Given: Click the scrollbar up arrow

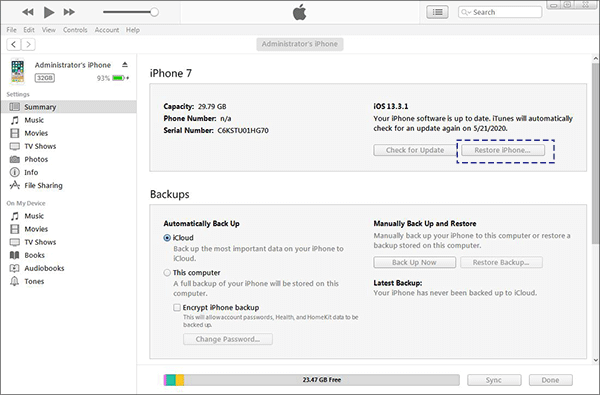Looking at the screenshot, I should [595, 59].
